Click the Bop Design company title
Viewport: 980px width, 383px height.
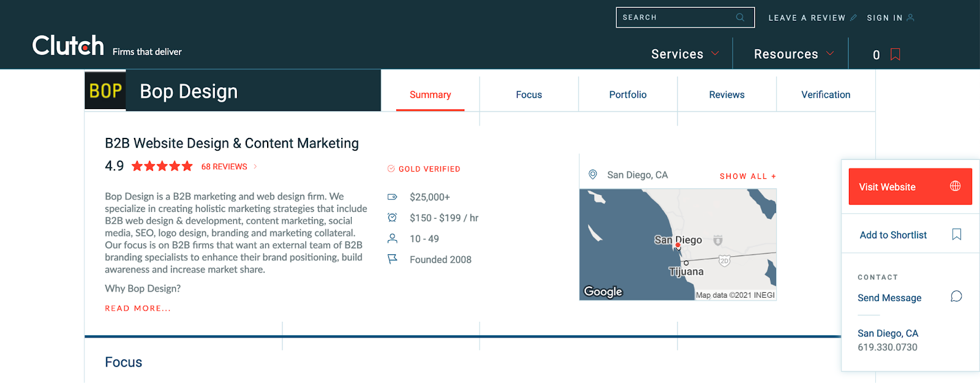pos(189,91)
